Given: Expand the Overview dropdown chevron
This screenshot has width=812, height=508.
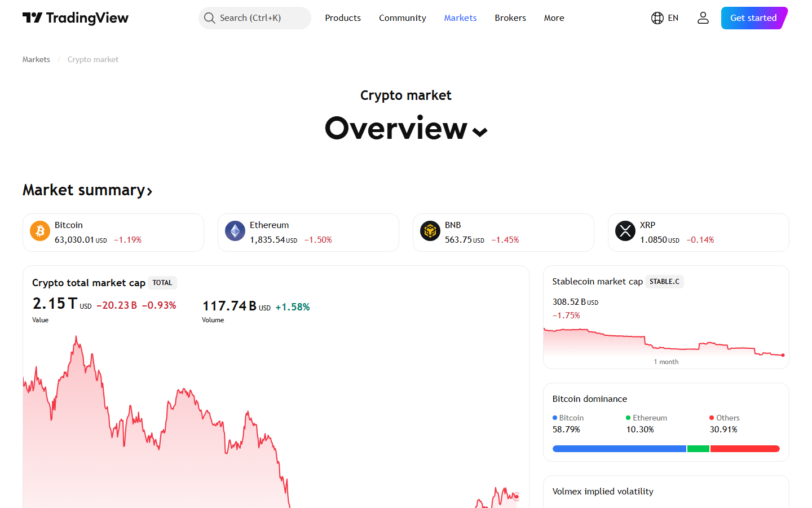Looking at the screenshot, I should [x=480, y=132].
